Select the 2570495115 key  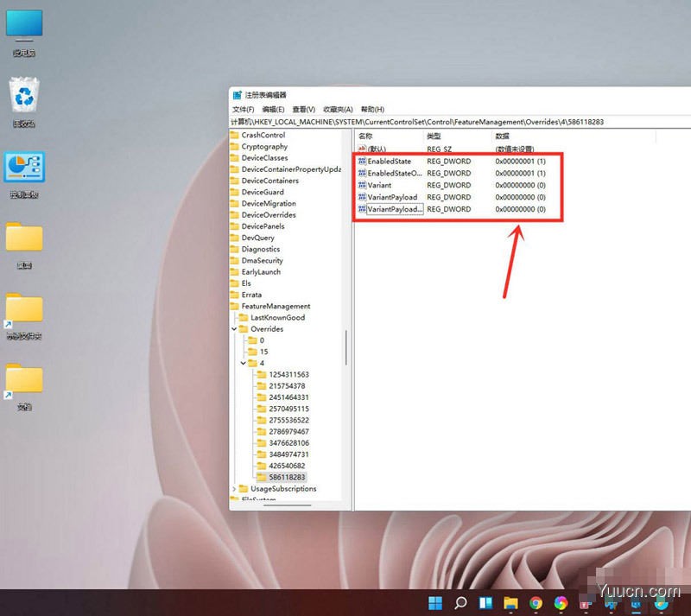pyautogui.click(x=289, y=409)
